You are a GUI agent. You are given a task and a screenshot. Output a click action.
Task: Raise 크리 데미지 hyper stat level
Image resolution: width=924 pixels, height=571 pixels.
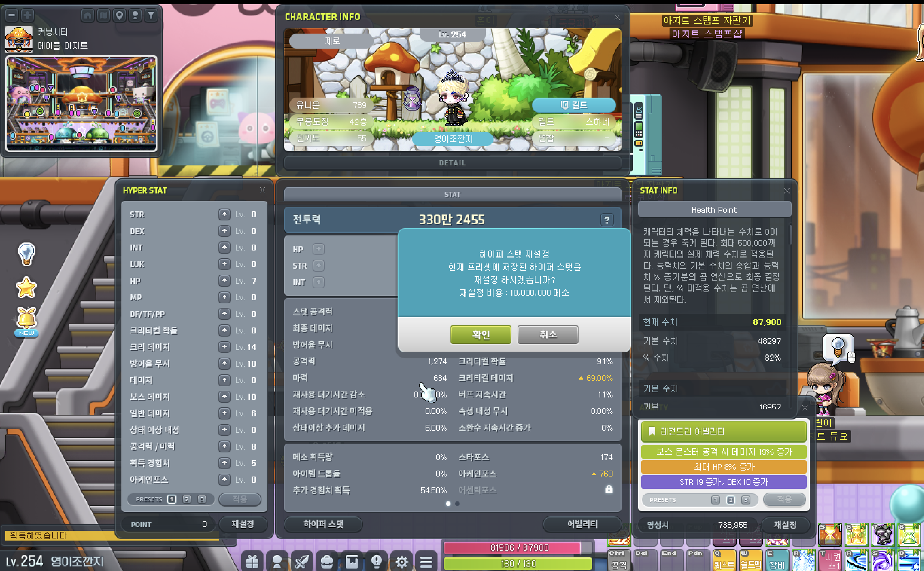tap(224, 347)
